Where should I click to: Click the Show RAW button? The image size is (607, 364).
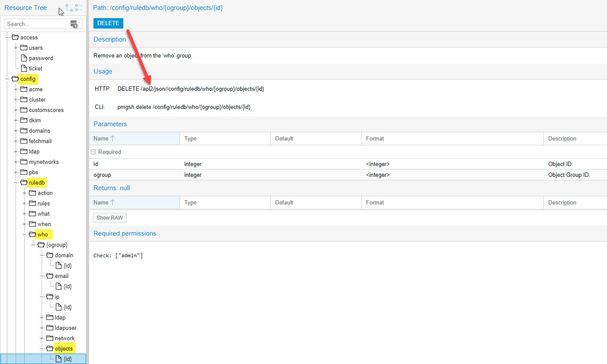pyautogui.click(x=109, y=218)
